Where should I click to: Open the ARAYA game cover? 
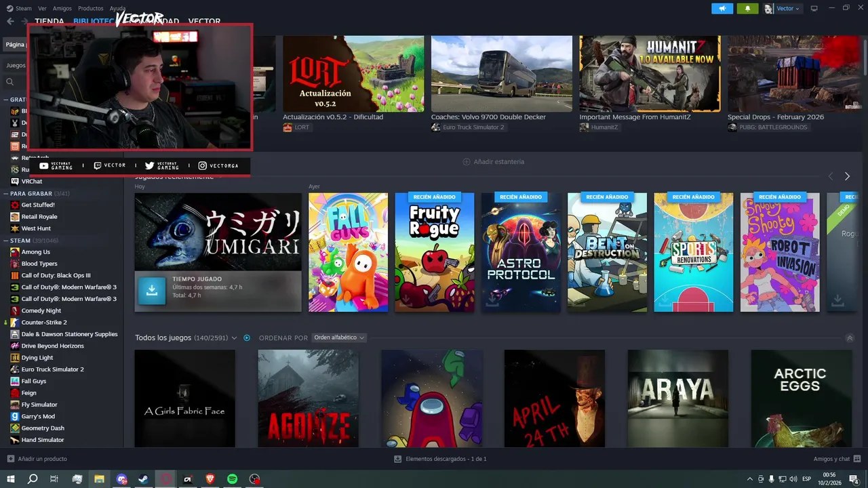[677, 399]
